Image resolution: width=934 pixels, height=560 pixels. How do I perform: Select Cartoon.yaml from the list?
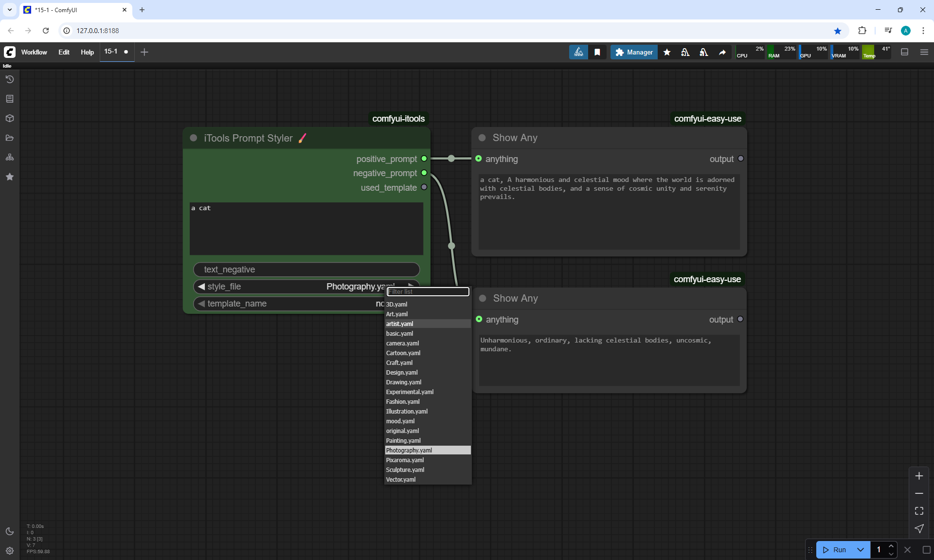pos(403,353)
